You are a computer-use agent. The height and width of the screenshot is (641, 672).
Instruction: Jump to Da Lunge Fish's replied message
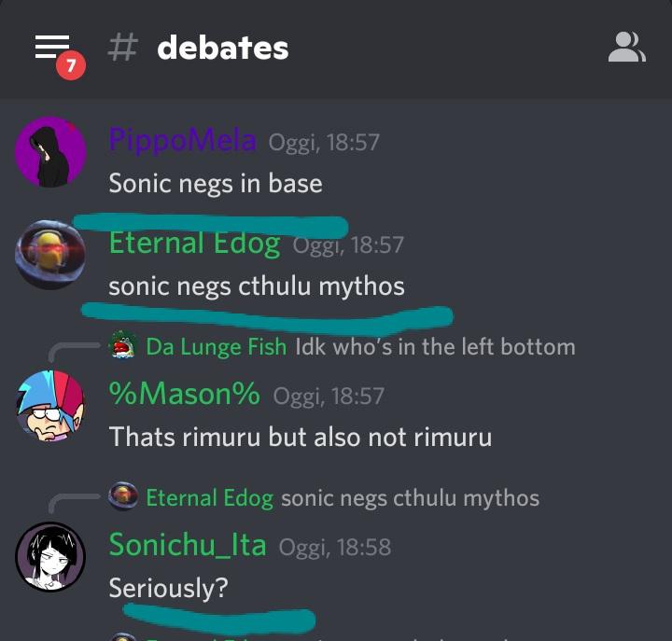point(435,346)
